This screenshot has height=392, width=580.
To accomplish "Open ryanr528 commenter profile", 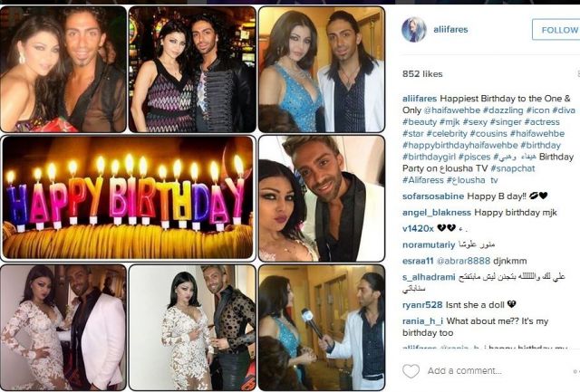I will pos(422,305).
